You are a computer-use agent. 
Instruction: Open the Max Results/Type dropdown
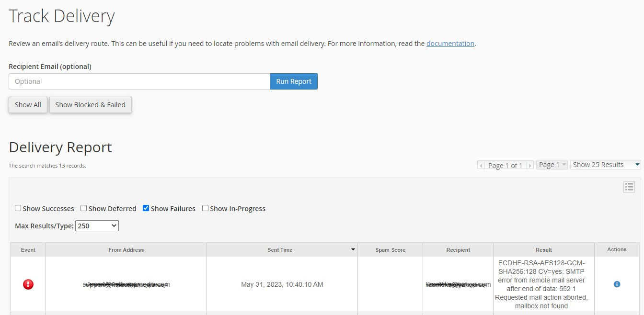coord(97,225)
